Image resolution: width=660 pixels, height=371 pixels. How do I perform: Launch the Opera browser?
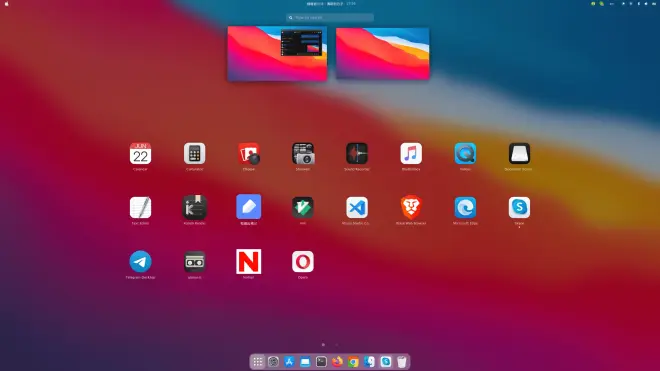pyautogui.click(x=303, y=262)
